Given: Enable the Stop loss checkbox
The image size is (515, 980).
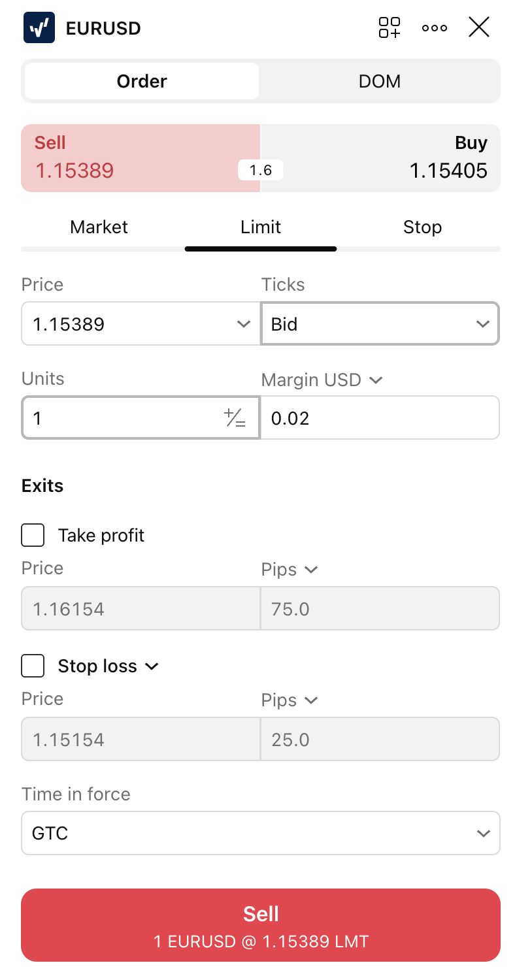Looking at the screenshot, I should click(x=33, y=666).
